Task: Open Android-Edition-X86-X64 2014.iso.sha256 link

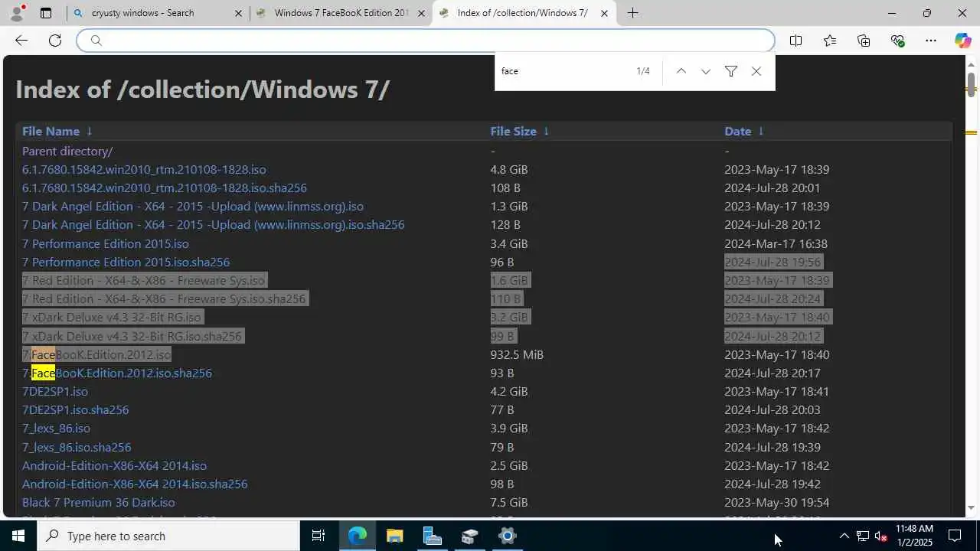Action: tap(135, 484)
